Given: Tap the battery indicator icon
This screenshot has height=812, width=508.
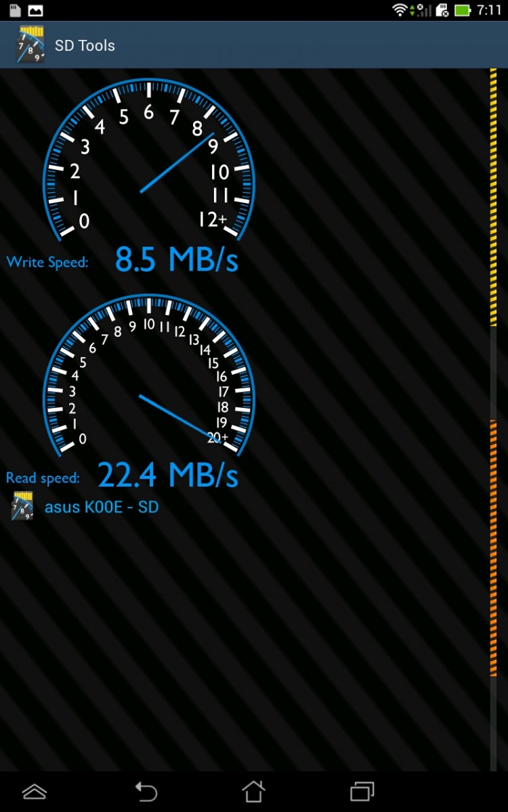Looking at the screenshot, I should click(463, 10).
